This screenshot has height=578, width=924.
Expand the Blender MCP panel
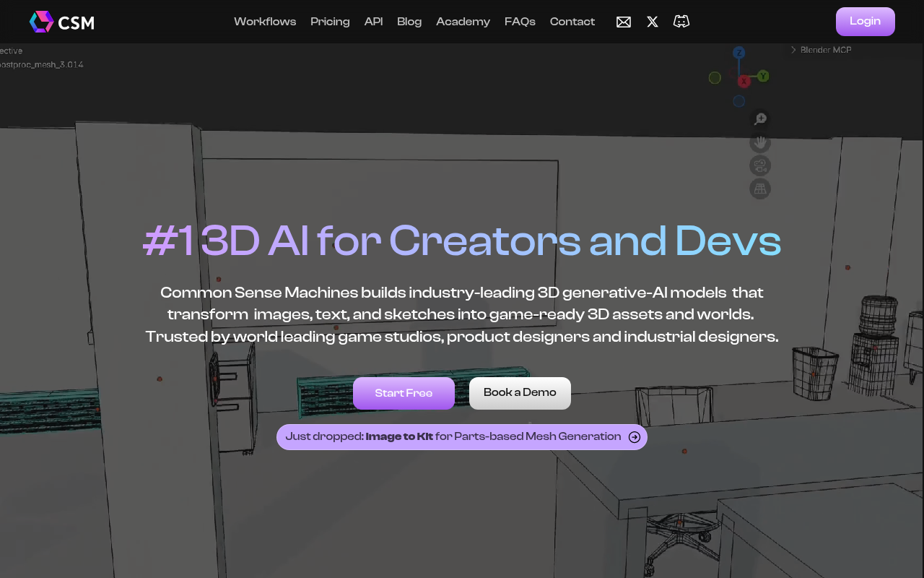(x=819, y=50)
